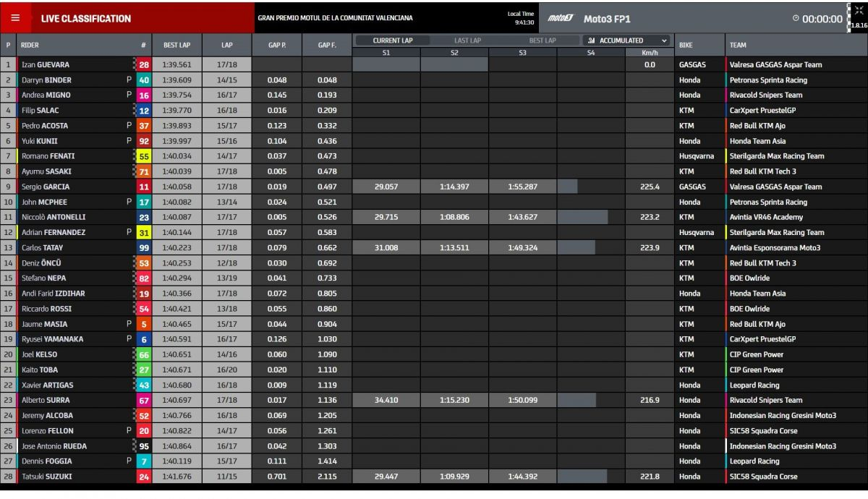Select rider Pedro ACOSTA
Image resolution: width=868 pixels, height=499 pixels.
44,126
